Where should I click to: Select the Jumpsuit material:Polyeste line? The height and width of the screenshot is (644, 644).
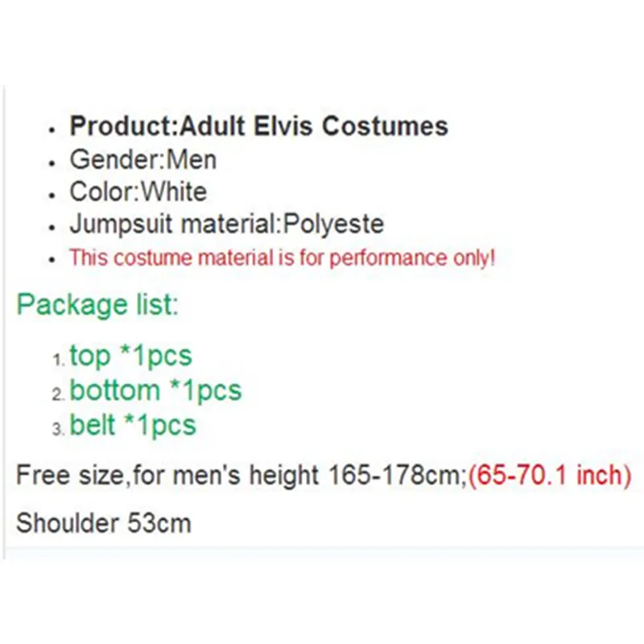point(226,225)
